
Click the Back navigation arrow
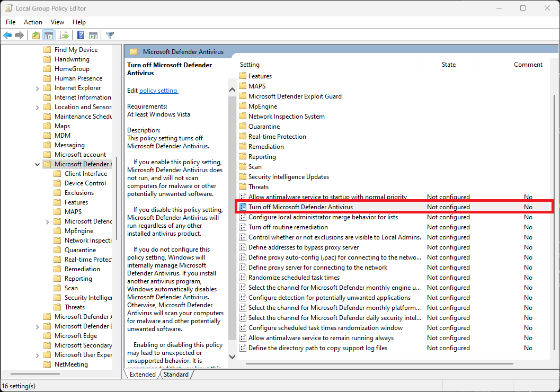(7, 35)
